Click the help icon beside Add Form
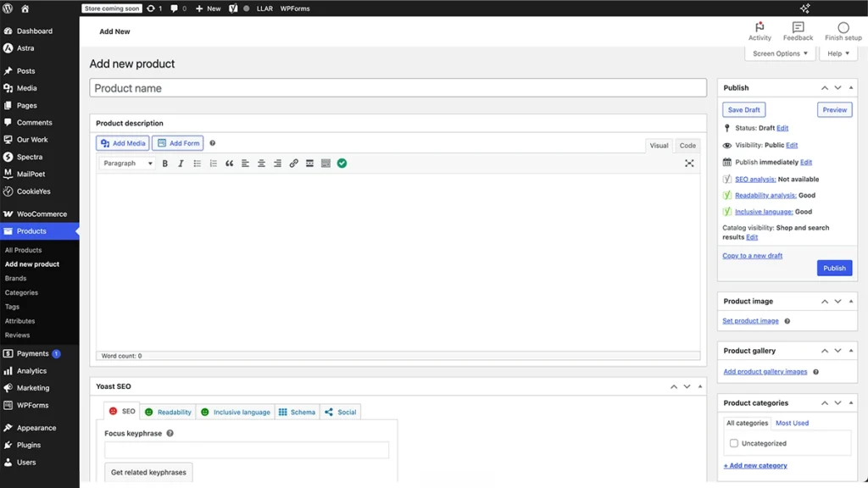The image size is (868, 488). (x=212, y=143)
